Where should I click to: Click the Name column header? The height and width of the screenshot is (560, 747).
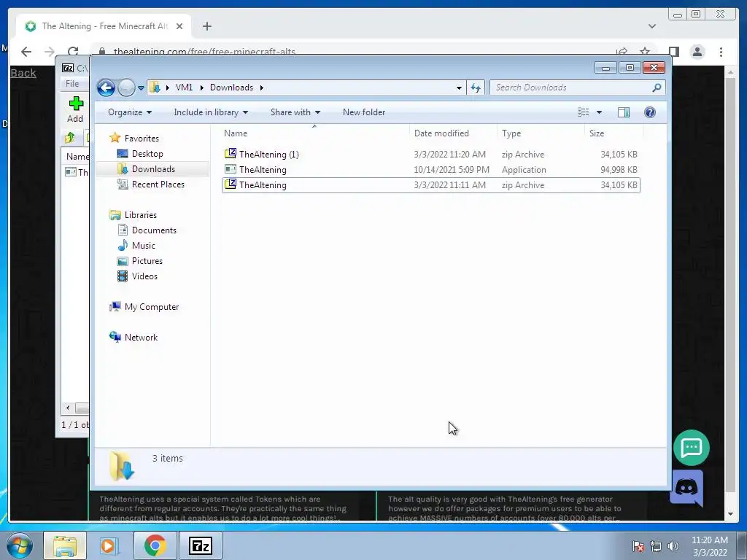[314, 133]
